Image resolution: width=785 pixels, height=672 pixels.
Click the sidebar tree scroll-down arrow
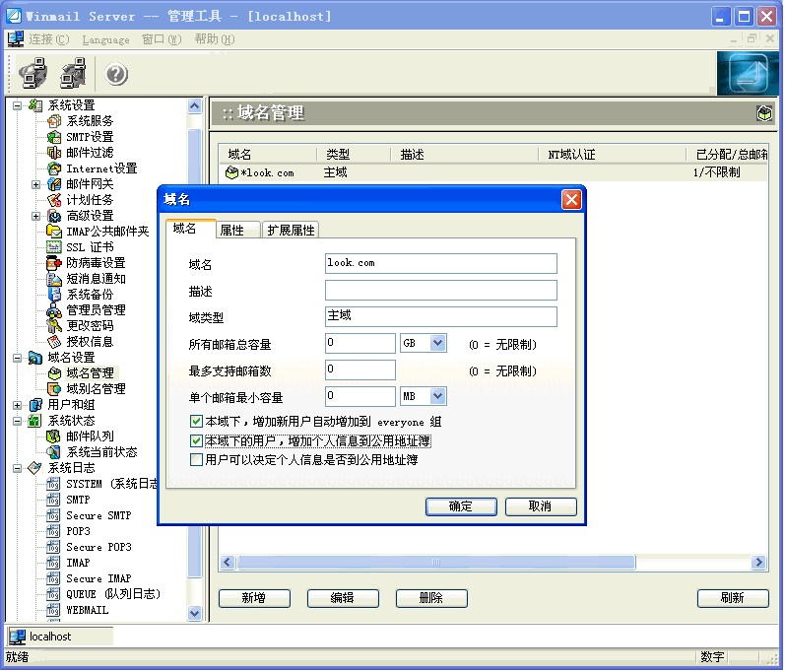(195, 613)
